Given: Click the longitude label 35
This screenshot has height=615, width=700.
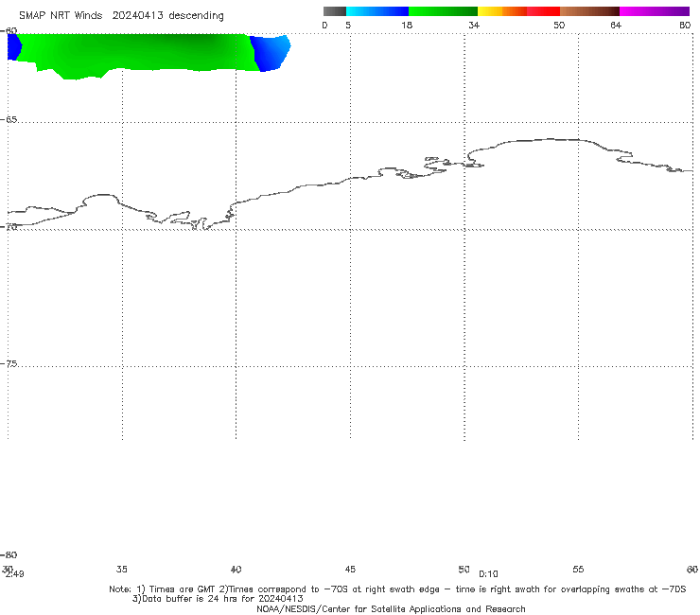Looking at the screenshot, I should tap(122, 569).
